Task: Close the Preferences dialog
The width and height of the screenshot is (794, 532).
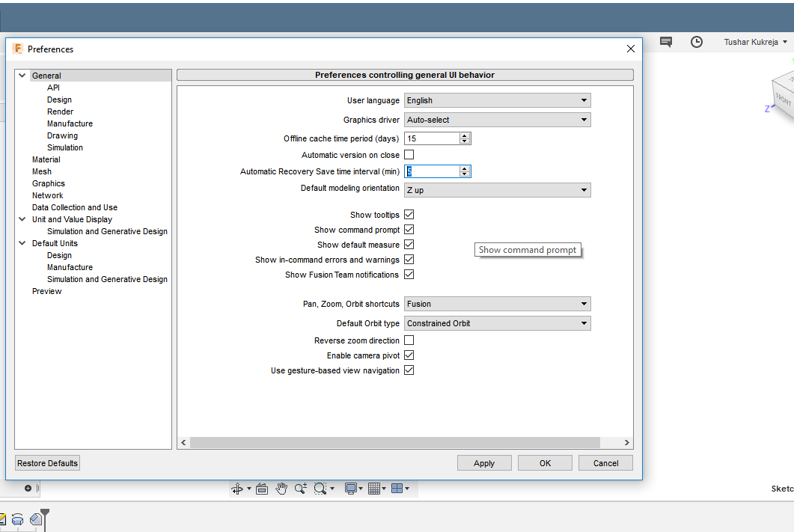Action: click(x=630, y=49)
